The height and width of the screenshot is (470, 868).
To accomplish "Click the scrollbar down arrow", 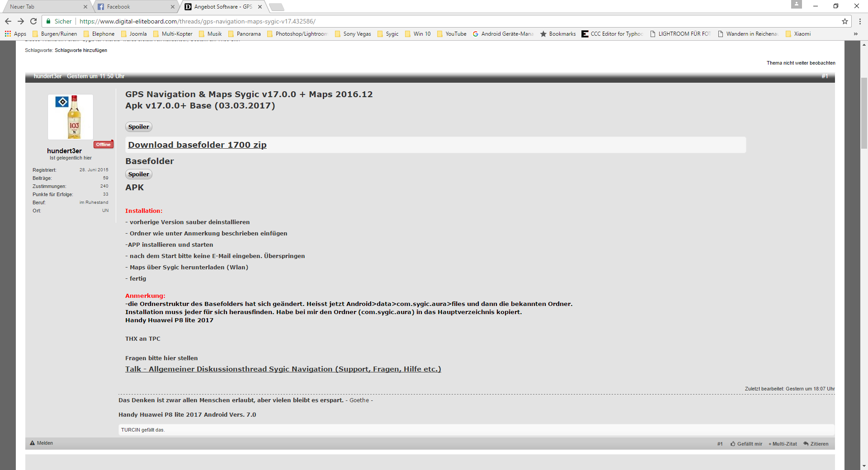I will [x=864, y=466].
